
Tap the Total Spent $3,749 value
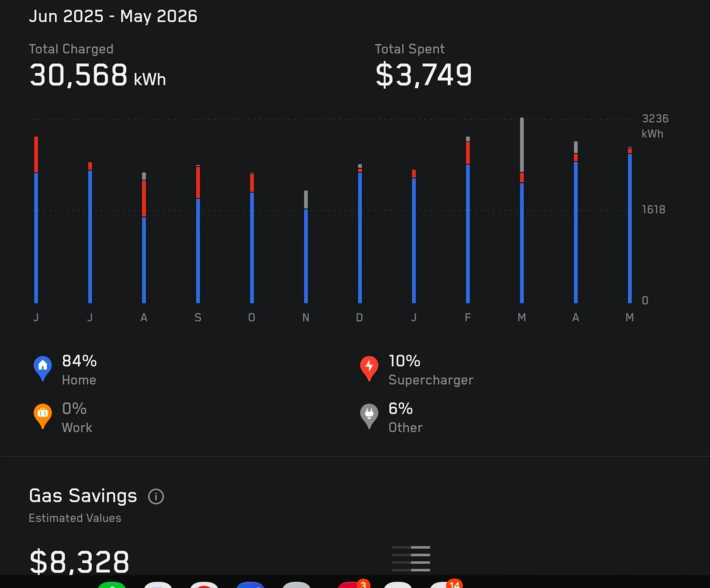pyautogui.click(x=424, y=75)
